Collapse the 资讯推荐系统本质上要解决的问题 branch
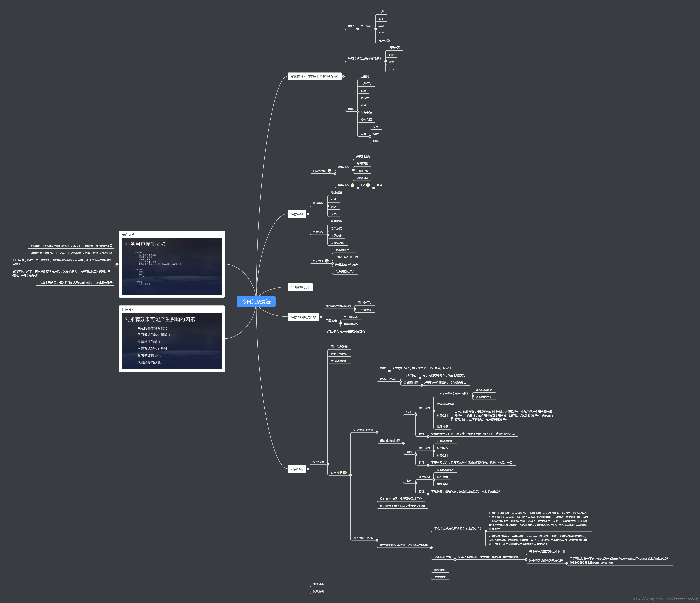Viewport: 700px width, 603px height. (x=343, y=77)
